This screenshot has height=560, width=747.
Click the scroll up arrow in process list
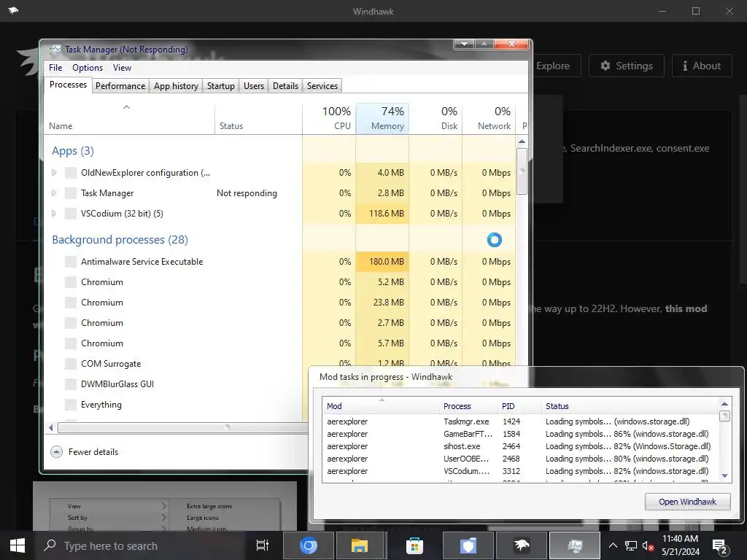click(x=522, y=141)
